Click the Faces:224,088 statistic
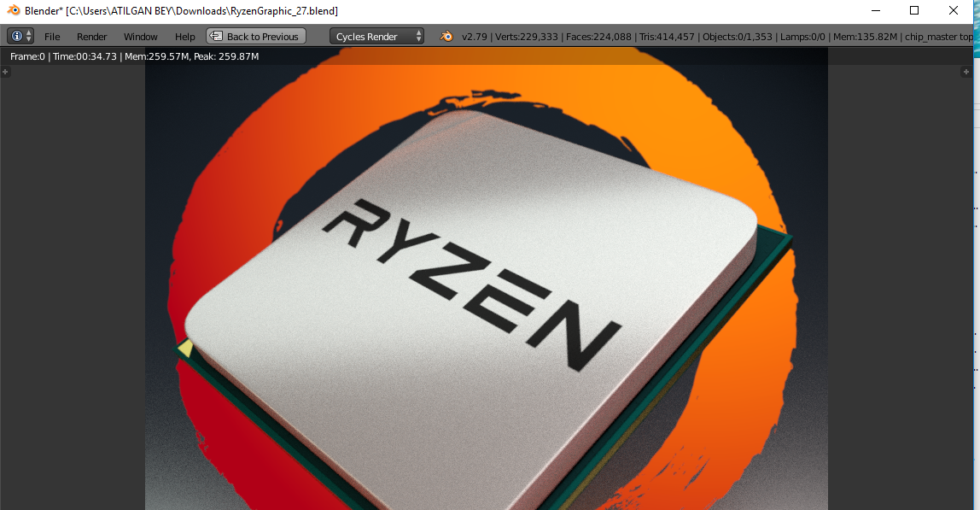Screen dimensions: 980x510 pyautogui.click(x=598, y=37)
